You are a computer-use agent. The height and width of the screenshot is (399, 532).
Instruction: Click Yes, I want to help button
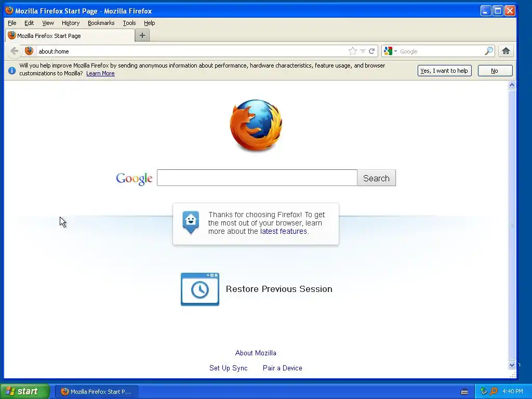pyautogui.click(x=445, y=71)
